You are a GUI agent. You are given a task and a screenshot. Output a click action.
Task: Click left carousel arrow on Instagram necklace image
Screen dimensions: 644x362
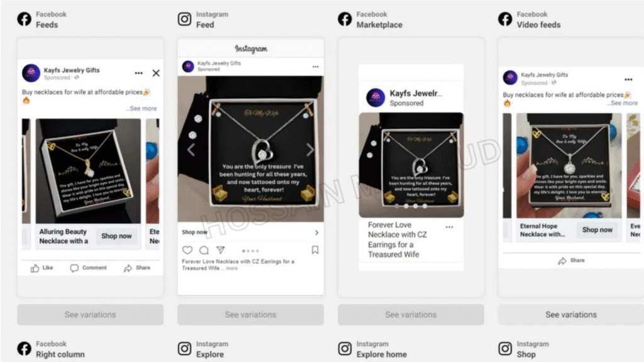[x=191, y=150]
